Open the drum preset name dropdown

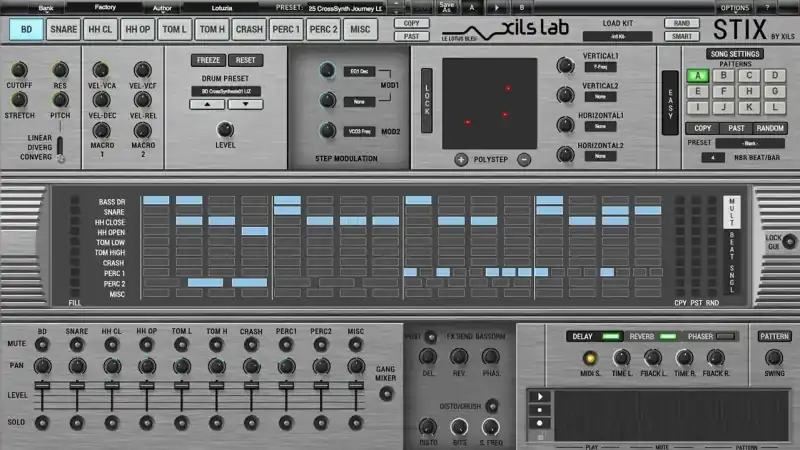[226, 91]
